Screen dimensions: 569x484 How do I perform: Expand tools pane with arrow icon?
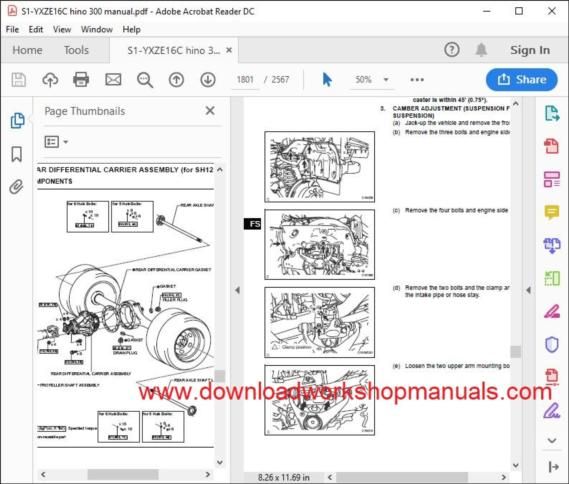(553, 467)
